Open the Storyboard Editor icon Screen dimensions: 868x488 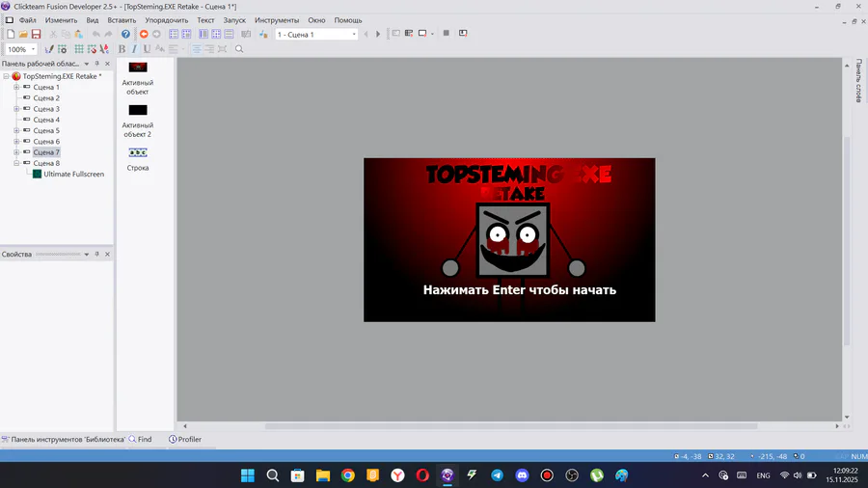pos(174,35)
